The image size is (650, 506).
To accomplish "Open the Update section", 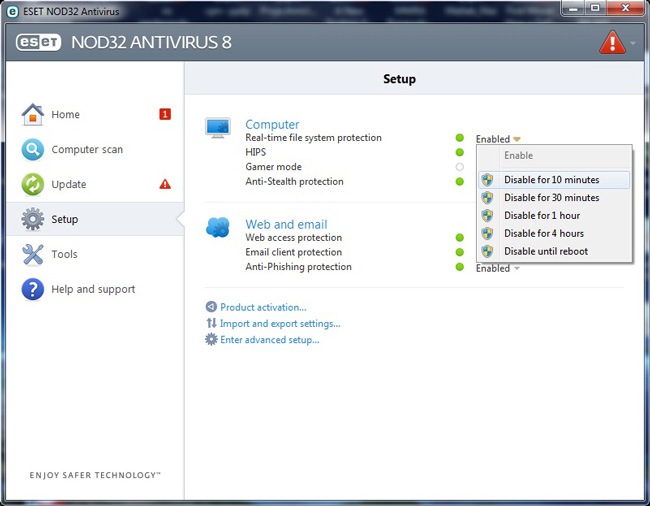I will tap(95, 184).
